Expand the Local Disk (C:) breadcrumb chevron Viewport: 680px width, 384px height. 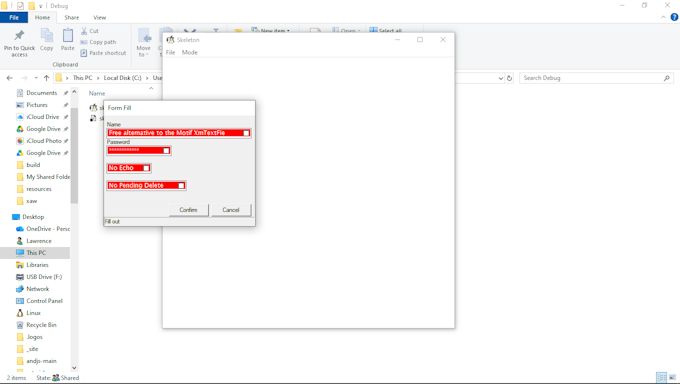(147, 78)
